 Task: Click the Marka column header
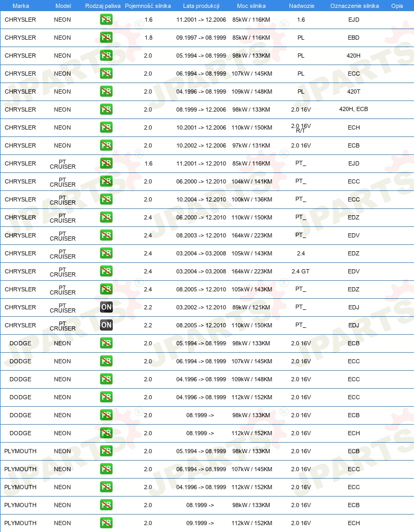[21, 6]
